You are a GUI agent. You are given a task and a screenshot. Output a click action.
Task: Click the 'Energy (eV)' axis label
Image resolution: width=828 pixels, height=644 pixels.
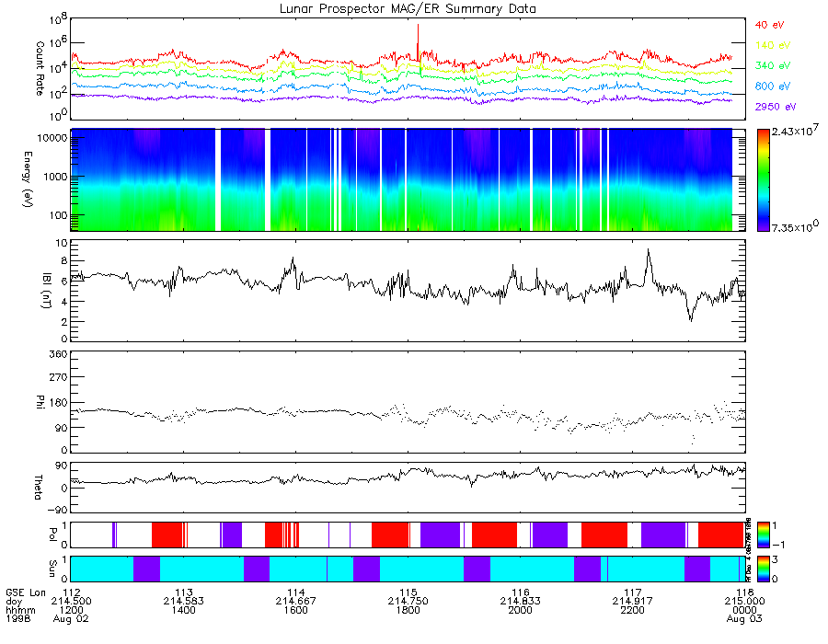(x=28, y=179)
